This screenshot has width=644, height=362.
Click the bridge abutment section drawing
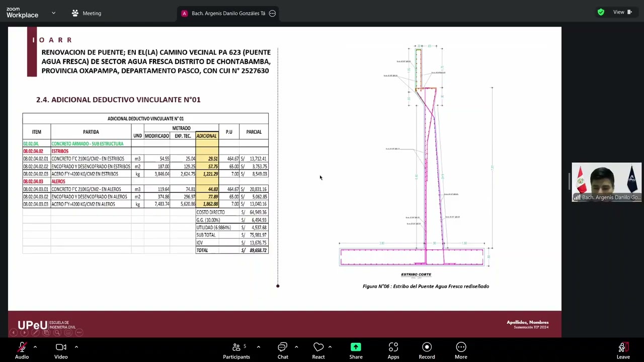coord(416,156)
